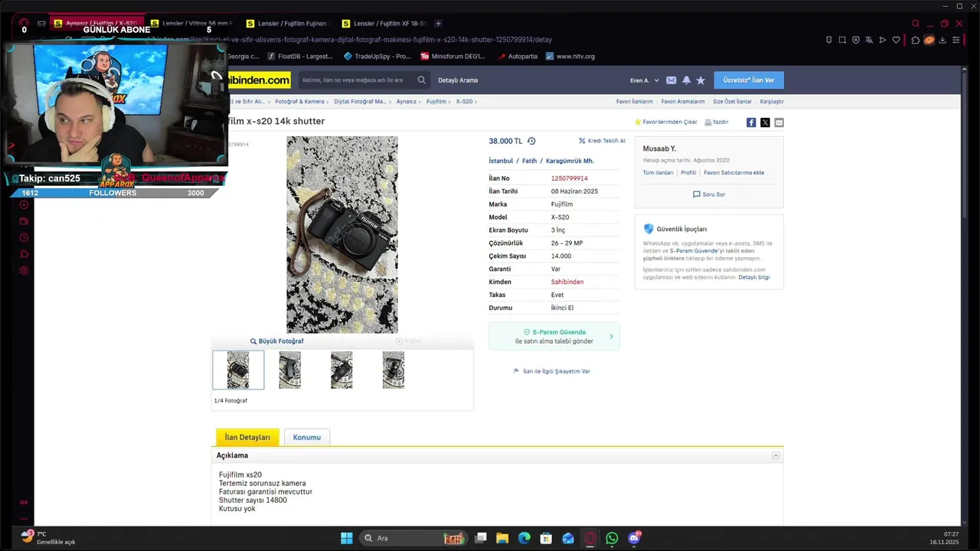The height and width of the screenshot is (551, 980).
Task: Open the www.hltv.org bookmark
Action: tap(570, 57)
